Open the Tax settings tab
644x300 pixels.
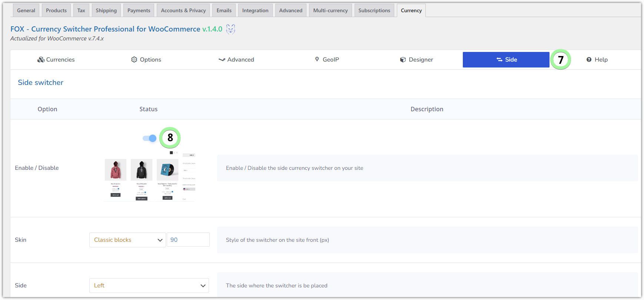coord(81,10)
